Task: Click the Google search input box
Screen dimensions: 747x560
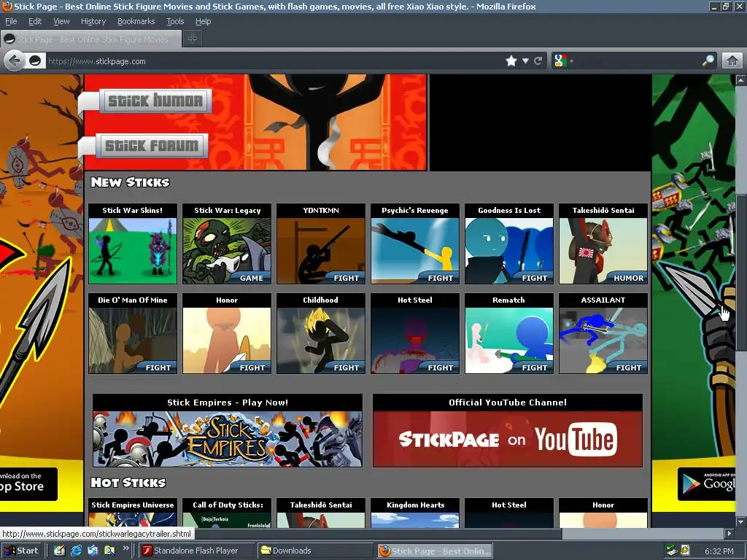Action: 638,61
